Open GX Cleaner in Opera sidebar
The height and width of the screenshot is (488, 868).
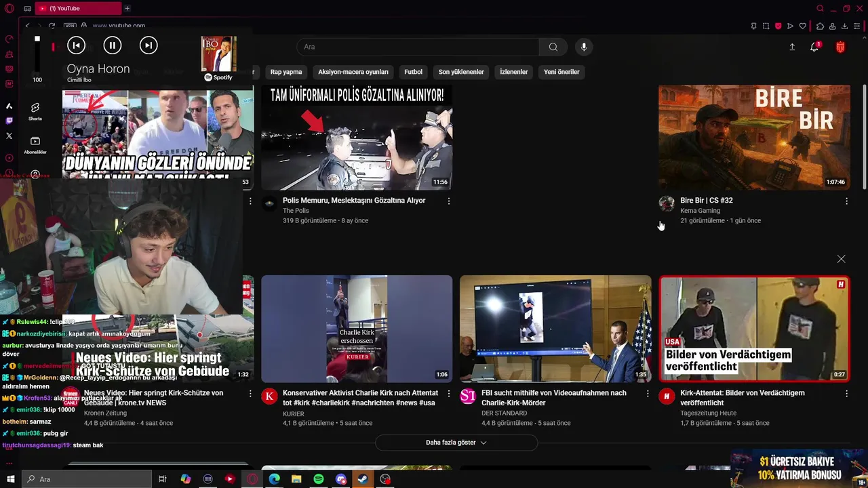9,54
